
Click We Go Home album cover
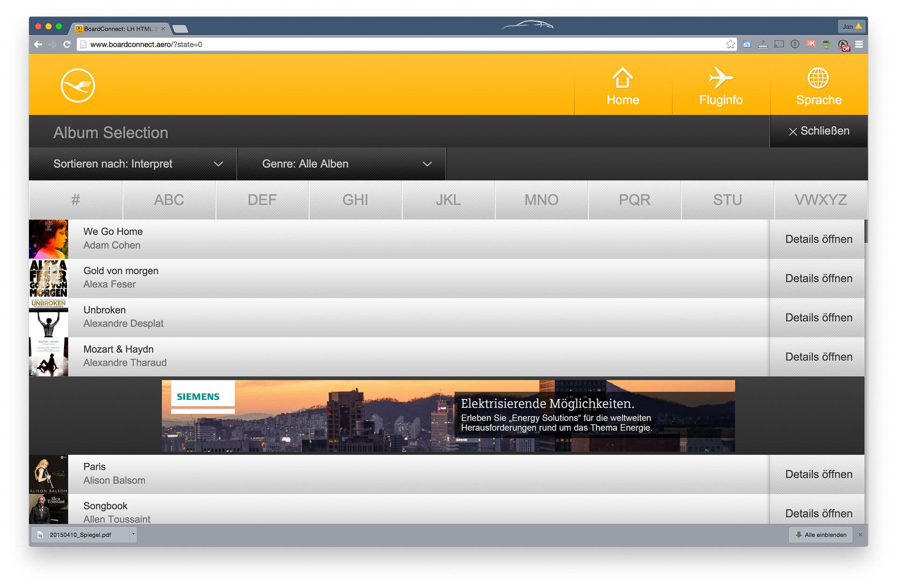coord(49,239)
